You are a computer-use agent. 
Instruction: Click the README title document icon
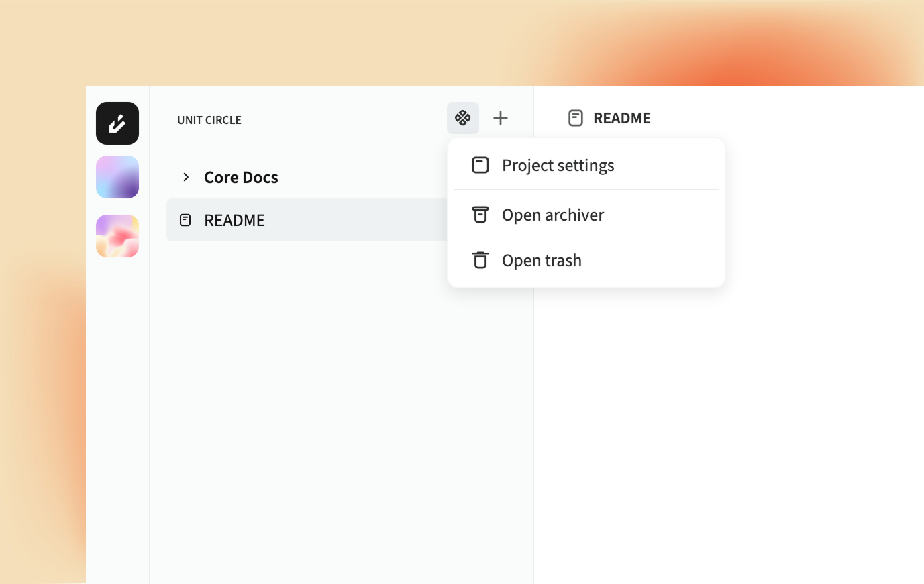(x=576, y=118)
